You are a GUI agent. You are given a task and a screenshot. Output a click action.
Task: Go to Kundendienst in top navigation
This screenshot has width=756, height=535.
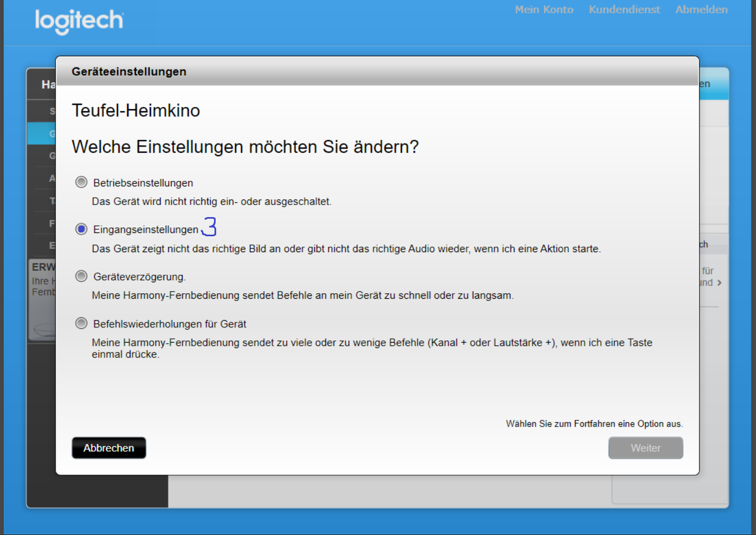(x=624, y=9)
